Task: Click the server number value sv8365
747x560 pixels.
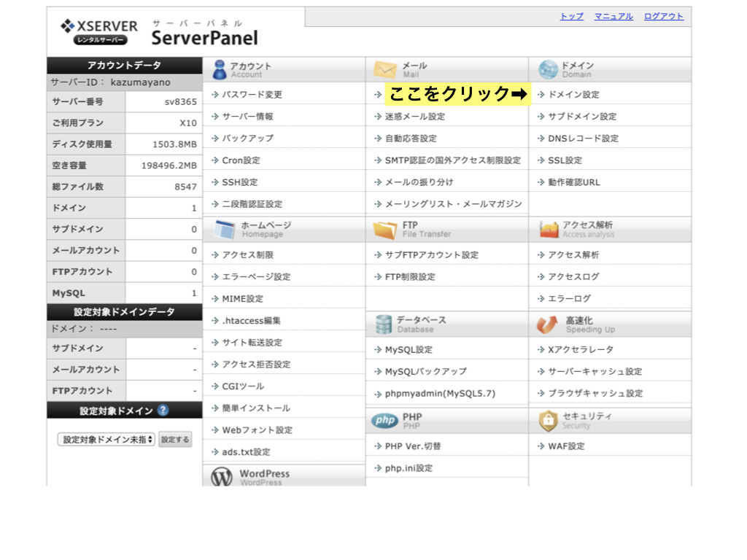Action: (x=181, y=102)
